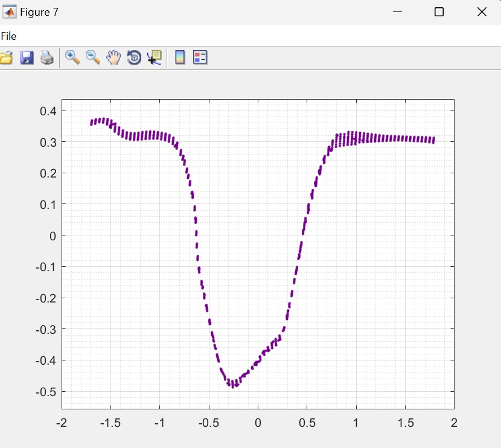Click the rightmost data point of curve
Viewport: 501px width, 448px height.
click(x=433, y=140)
